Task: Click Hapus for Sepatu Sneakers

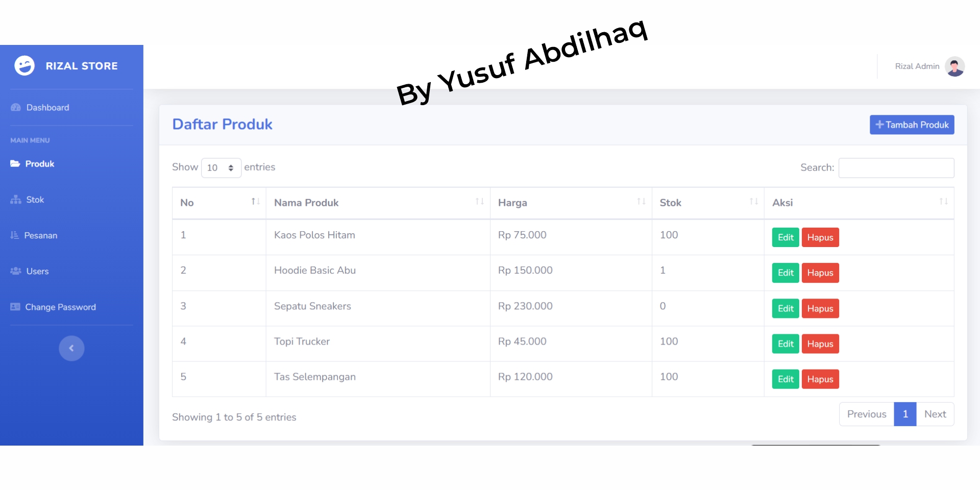Action: point(820,308)
